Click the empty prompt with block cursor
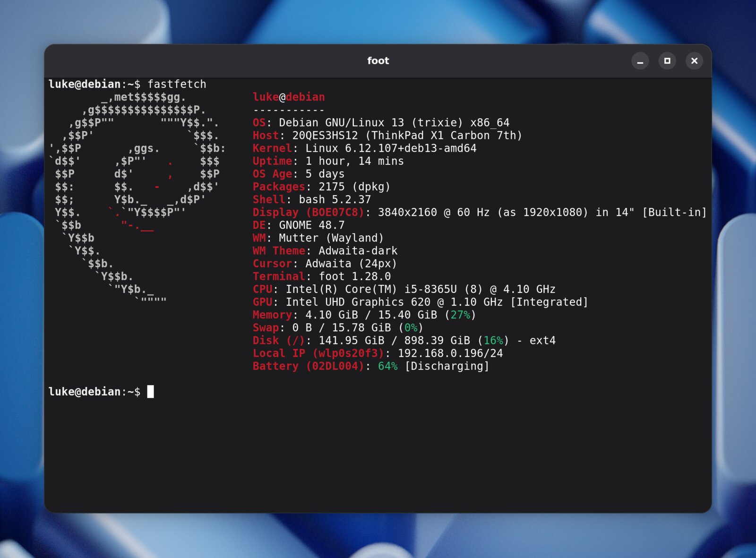 (101, 392)
